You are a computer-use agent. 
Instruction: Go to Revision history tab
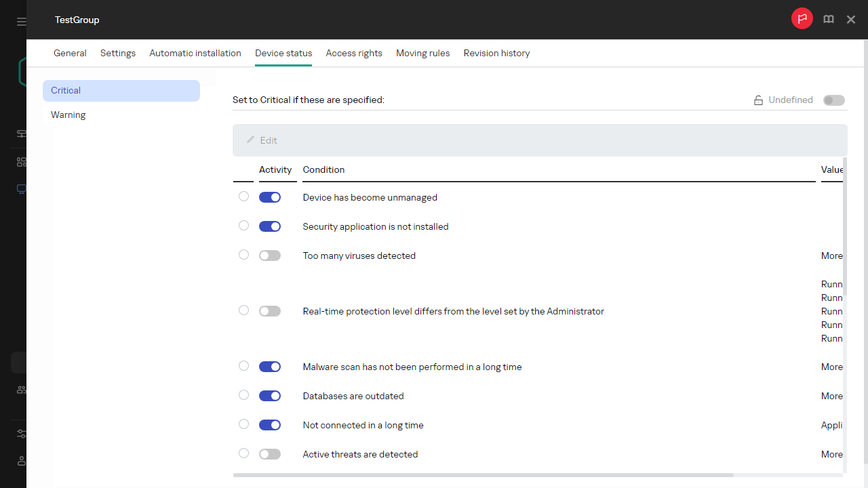(x=496, y=53)
